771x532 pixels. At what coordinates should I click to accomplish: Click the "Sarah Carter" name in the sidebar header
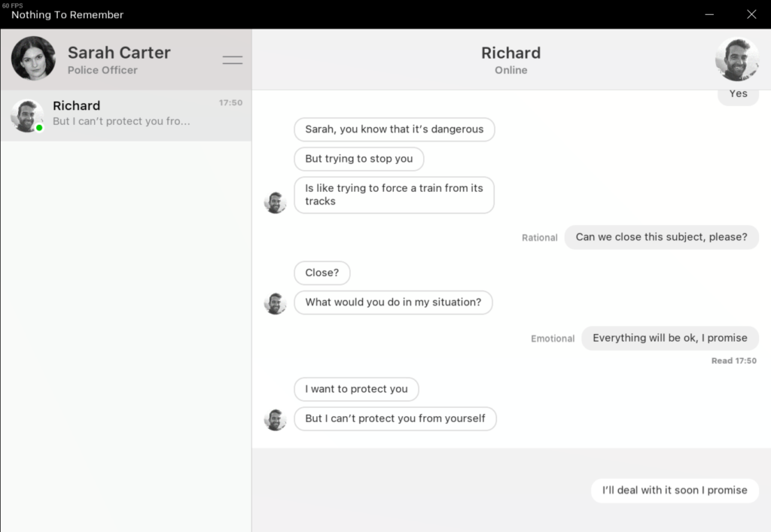point(119,53)
